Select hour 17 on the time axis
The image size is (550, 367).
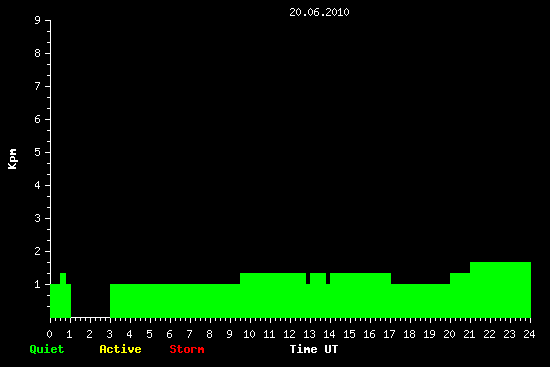pos(389,334)
